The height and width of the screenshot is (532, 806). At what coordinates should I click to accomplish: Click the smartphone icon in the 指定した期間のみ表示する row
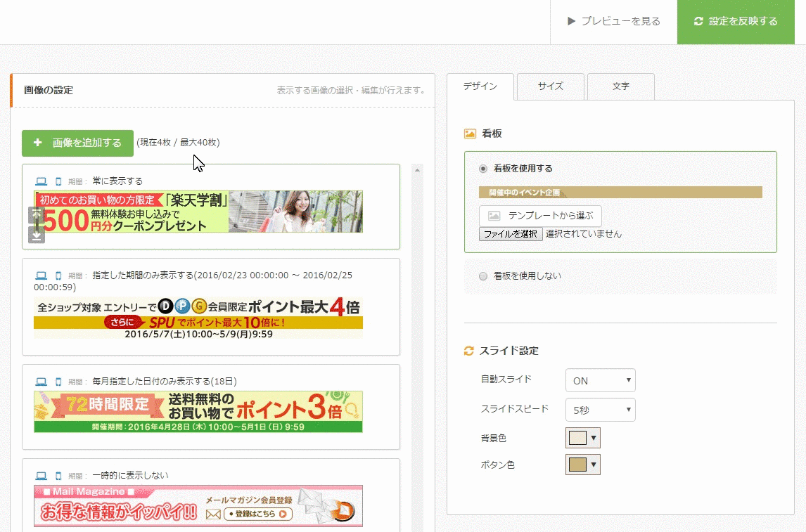click(58, 275)
